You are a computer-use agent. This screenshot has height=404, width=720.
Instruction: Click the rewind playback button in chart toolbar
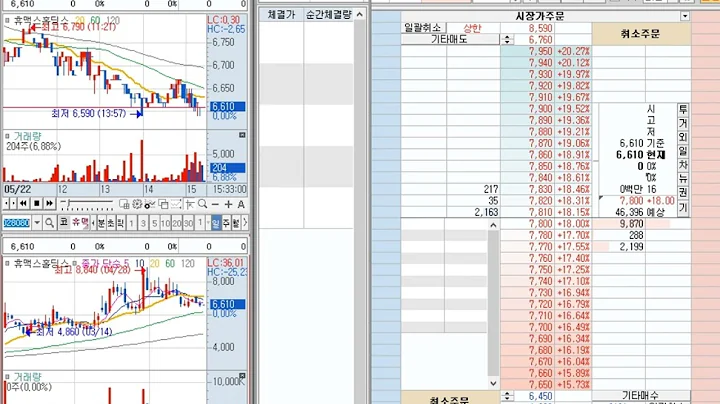click(23, 203)
